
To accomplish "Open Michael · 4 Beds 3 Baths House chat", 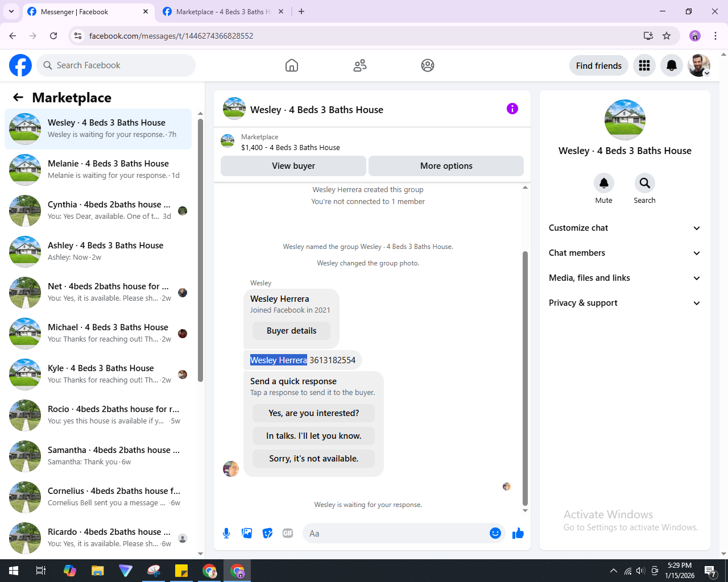I will pyautogui.click(x=98, y=334).
